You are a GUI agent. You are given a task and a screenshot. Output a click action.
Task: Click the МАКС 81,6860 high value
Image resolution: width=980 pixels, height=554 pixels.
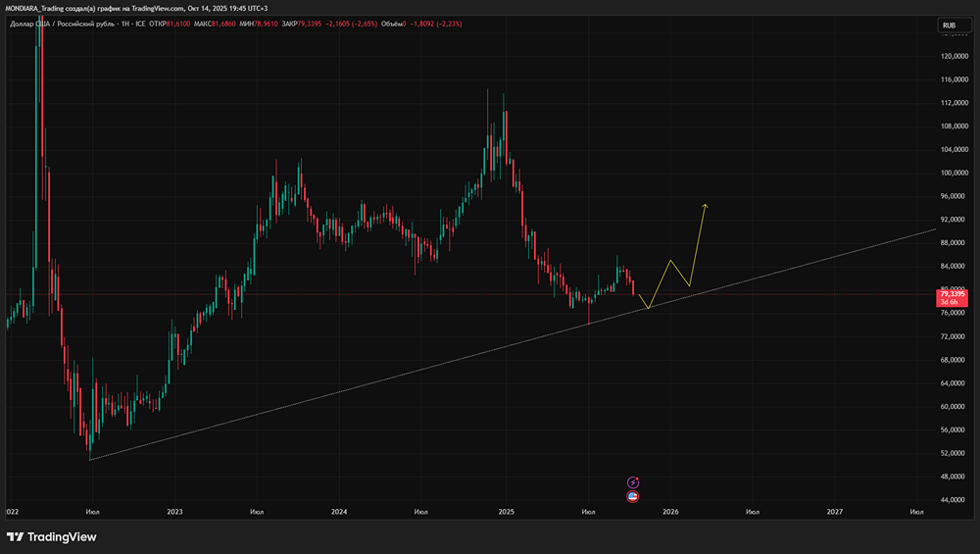[215, 24]
